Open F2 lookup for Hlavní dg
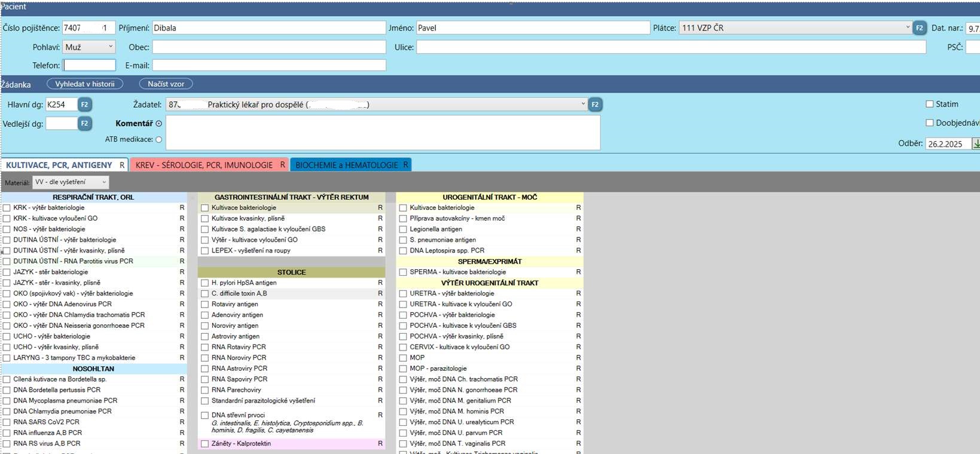This screenshot has width=980, height=454. [x=84, y=105]
